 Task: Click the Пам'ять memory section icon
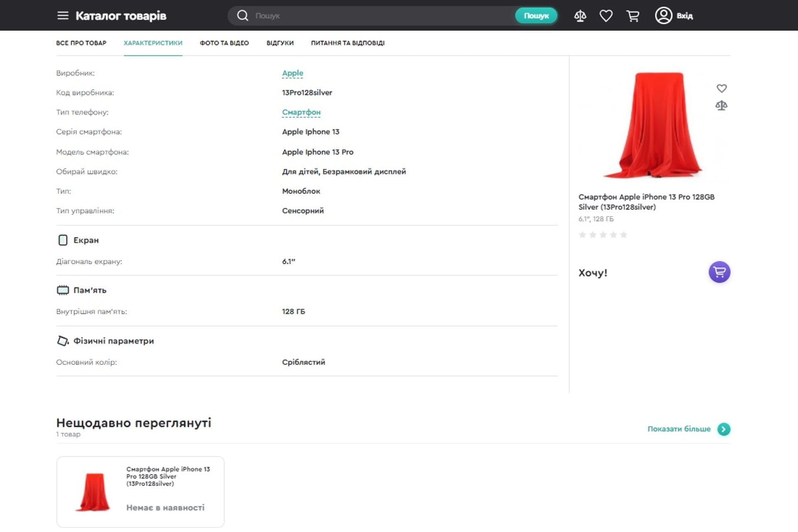[x=63, y=290]
